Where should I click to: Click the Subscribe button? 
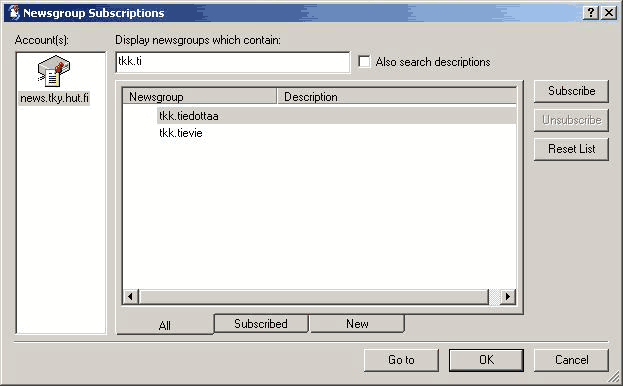click(571, 91)
